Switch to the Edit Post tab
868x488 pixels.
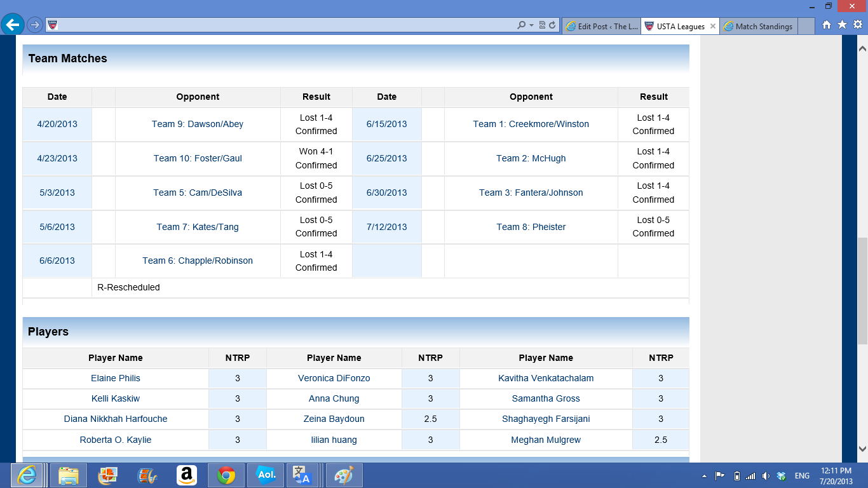coord(600,27)
